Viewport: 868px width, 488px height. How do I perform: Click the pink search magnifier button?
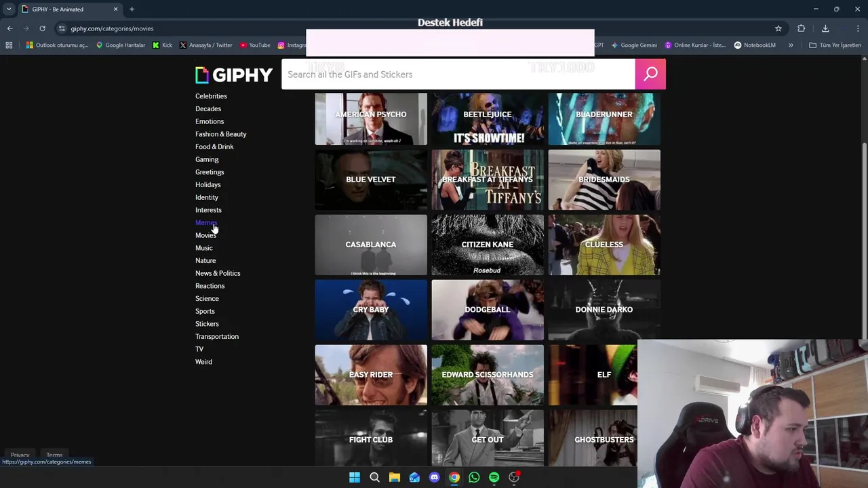tap(650, 74)
